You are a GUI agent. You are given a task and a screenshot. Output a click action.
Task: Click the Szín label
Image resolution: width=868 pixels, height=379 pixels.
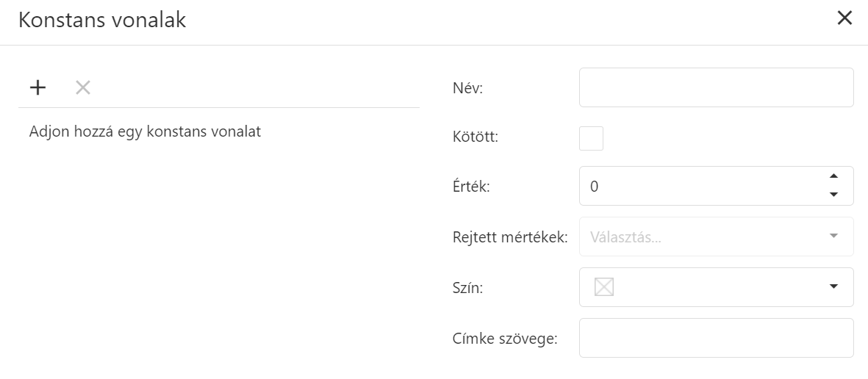tap(468, 287)
